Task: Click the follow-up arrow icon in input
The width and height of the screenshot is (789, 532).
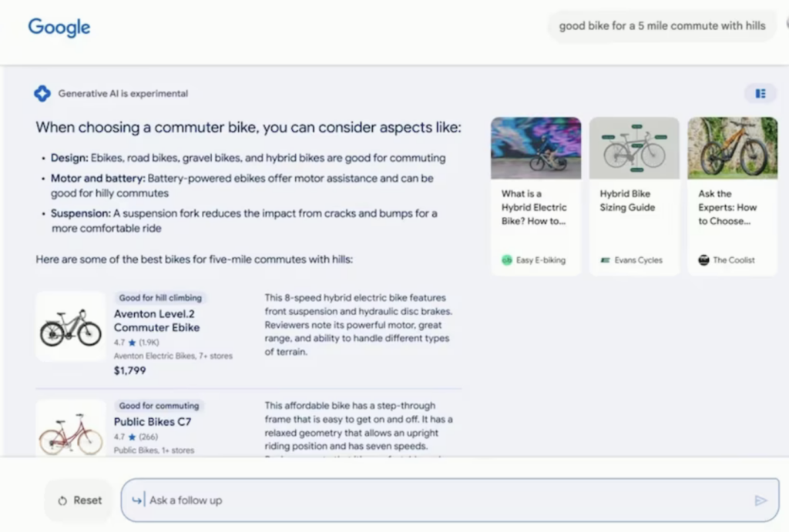Action: click(137, 500)
